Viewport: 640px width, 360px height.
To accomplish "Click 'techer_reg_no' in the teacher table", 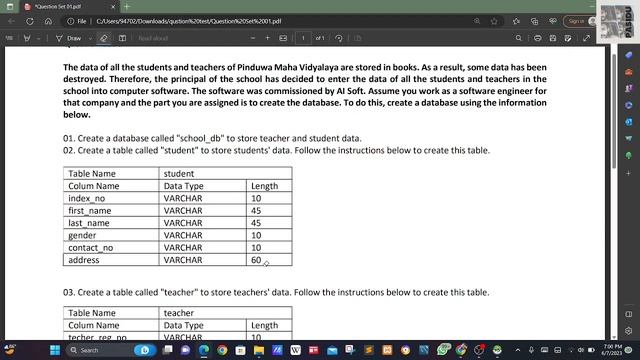I will (x=97, y=337).
